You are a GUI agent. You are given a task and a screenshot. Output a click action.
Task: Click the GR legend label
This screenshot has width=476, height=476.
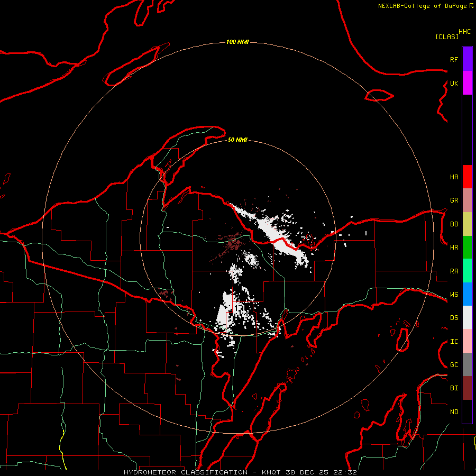454,200
